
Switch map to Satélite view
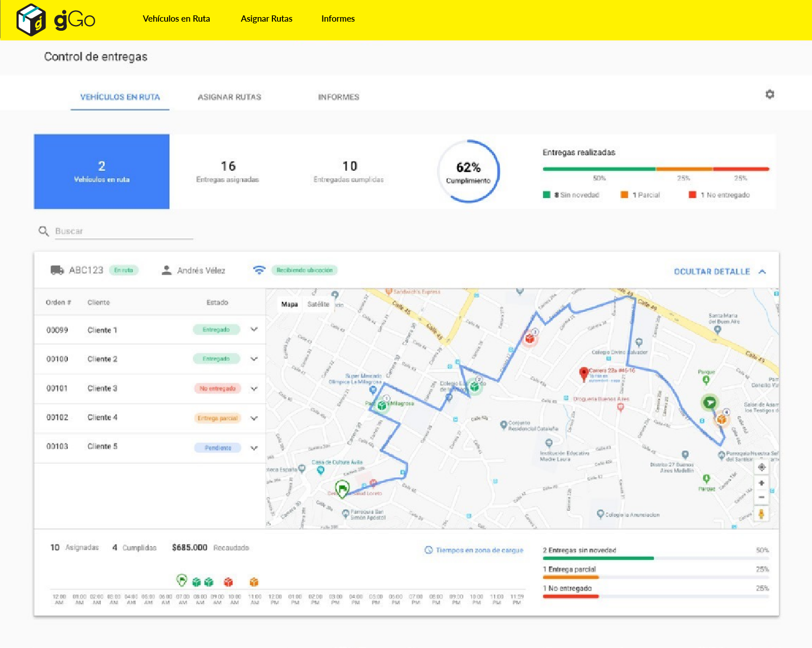pos(318,305)
